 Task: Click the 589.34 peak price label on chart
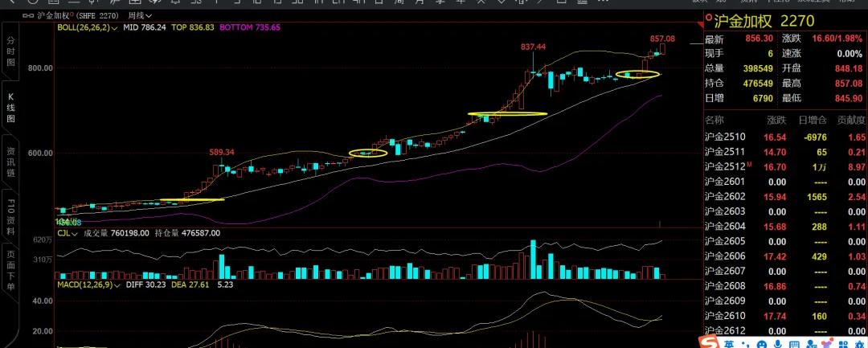222,152
